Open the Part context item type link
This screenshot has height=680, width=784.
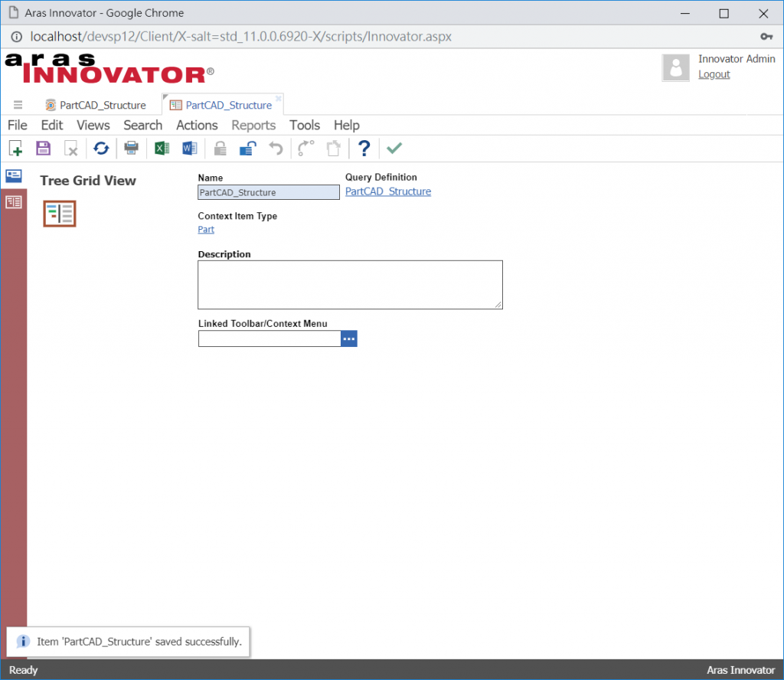point(206,230)
